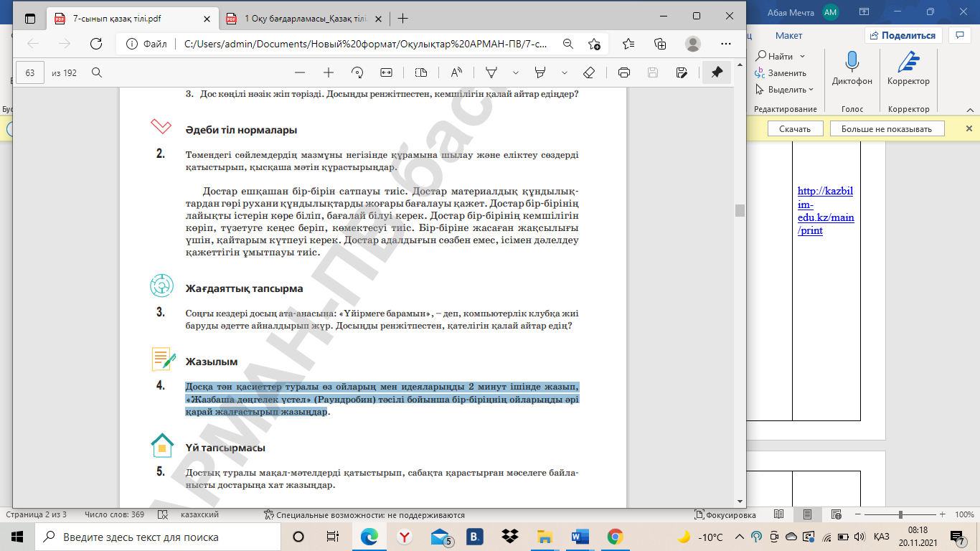Add this page to favorites in Edge
Image resolution: width=980 pixels, height=551 pixels.
click(594, 44)
